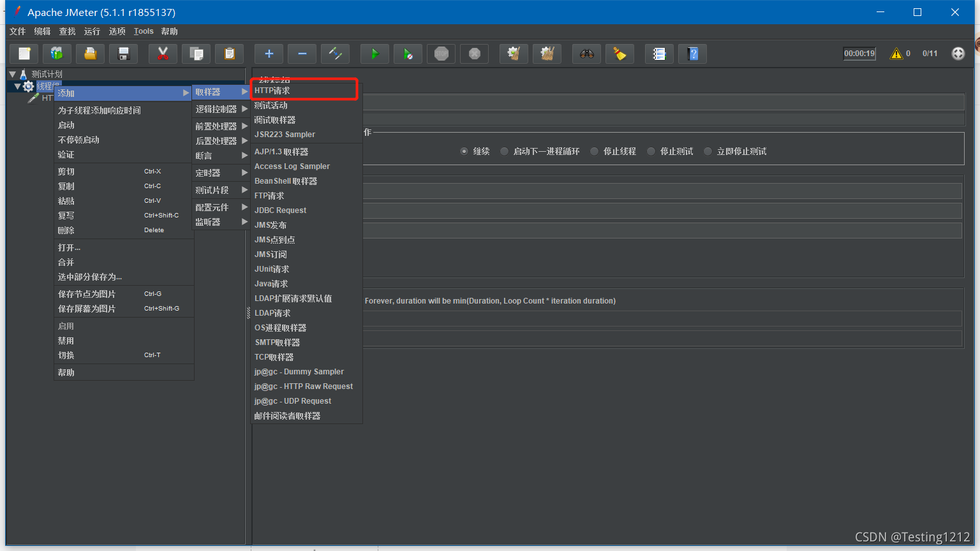The image size is (980, 551).
Task: Select the 停止测试 radio button
Action: 651,151
